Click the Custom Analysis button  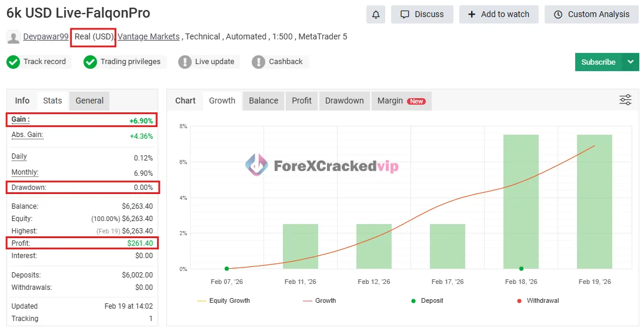pyautogui.click(x=591, y=14)
